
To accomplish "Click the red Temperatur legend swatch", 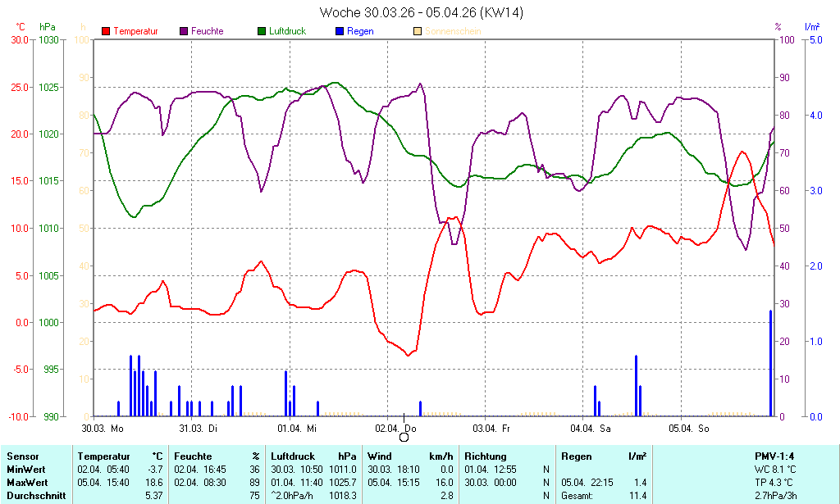I will [106, 31].
